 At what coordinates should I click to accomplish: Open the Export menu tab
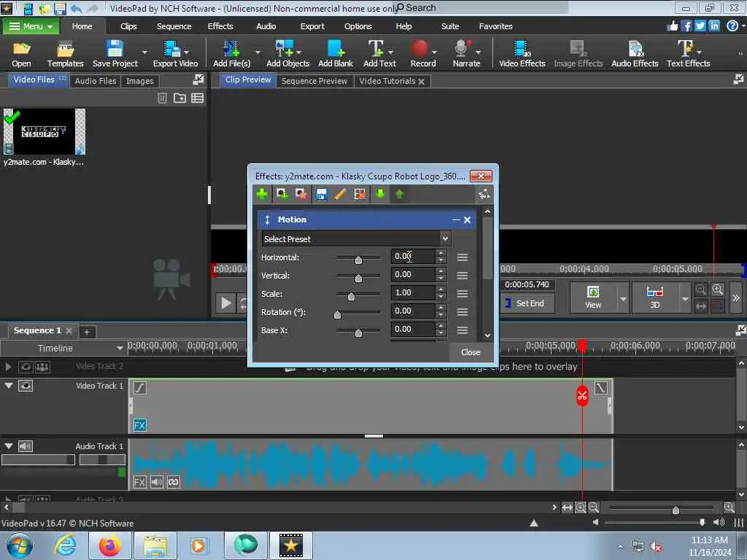tap(312, 26)
